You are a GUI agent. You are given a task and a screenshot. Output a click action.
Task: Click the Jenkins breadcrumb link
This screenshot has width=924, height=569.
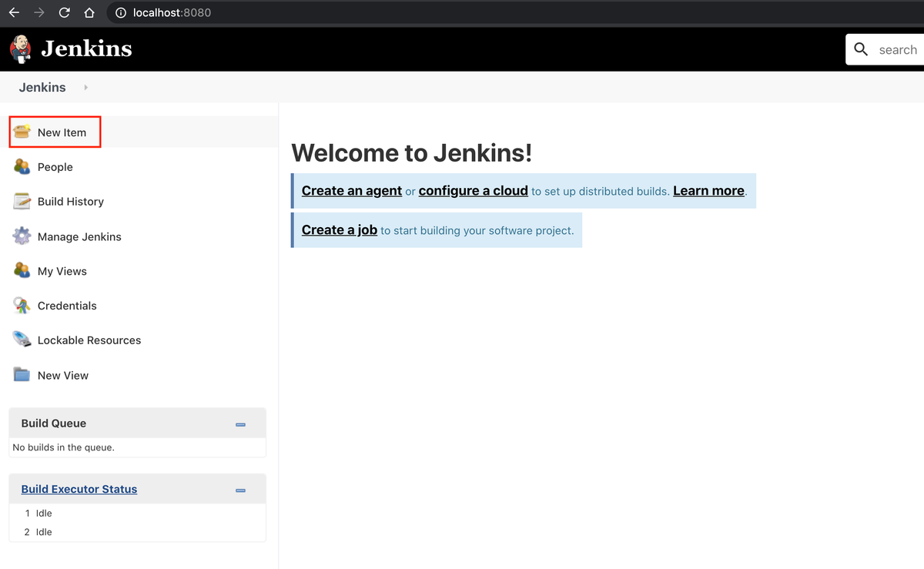pos(42,88)
